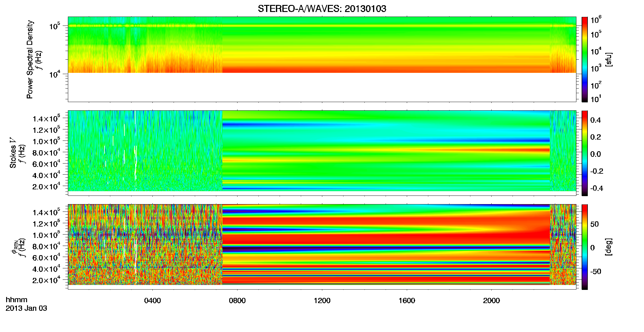This screenshot has height=332, width=644.
Task: Click the 0800 time tick label
Action: (x=237, y=300)
